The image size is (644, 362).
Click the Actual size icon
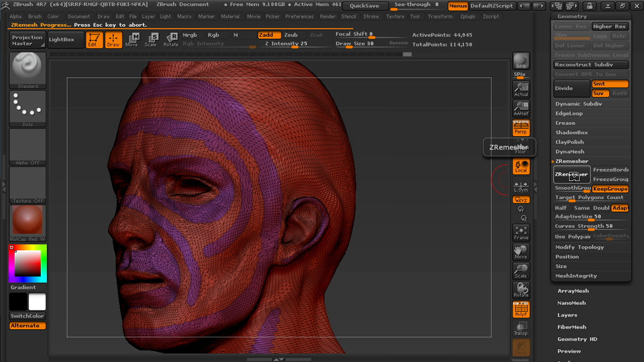pyautogui.click(x=521, y=89)
